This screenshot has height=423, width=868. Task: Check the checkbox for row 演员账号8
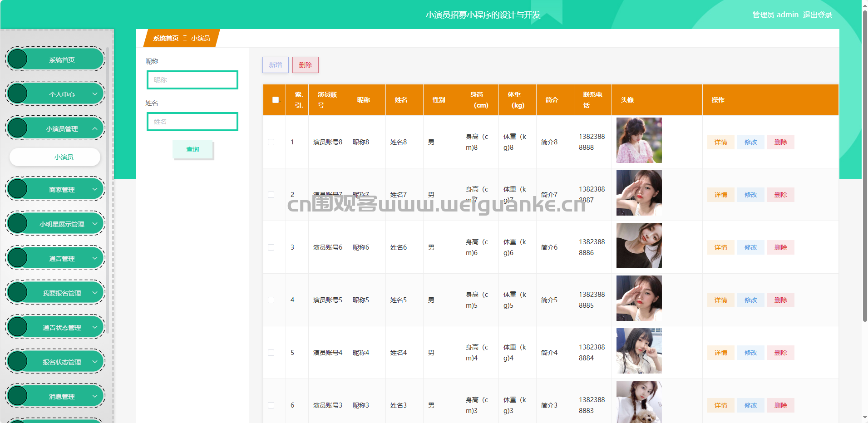(271, 142)
